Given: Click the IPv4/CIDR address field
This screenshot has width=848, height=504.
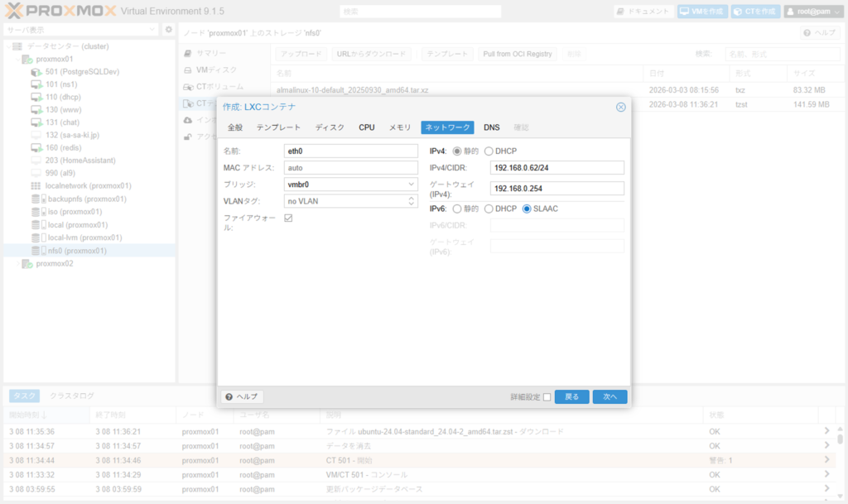Looking at the screenshot, I should (556, 168).
